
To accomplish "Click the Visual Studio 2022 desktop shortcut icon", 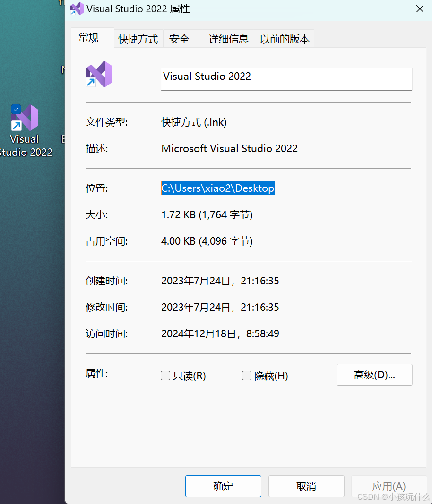I will pos(25,118).
